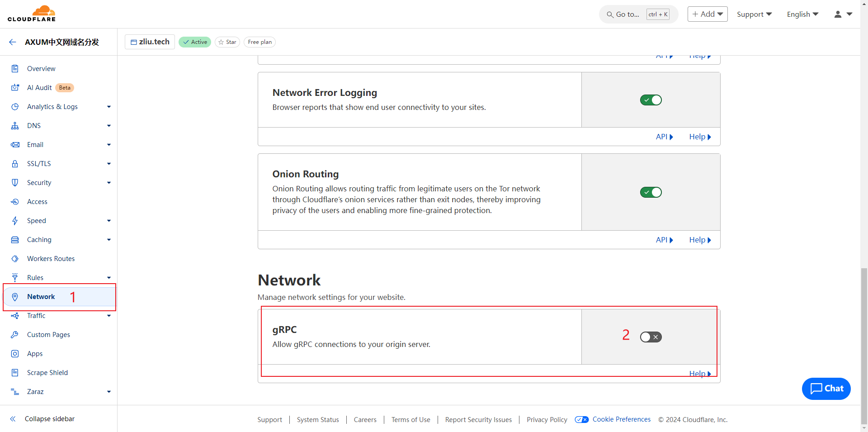The width and height of the screenshot is (868, 432).
Task: Open the Overview page
Action: click(x=41, y=69)
